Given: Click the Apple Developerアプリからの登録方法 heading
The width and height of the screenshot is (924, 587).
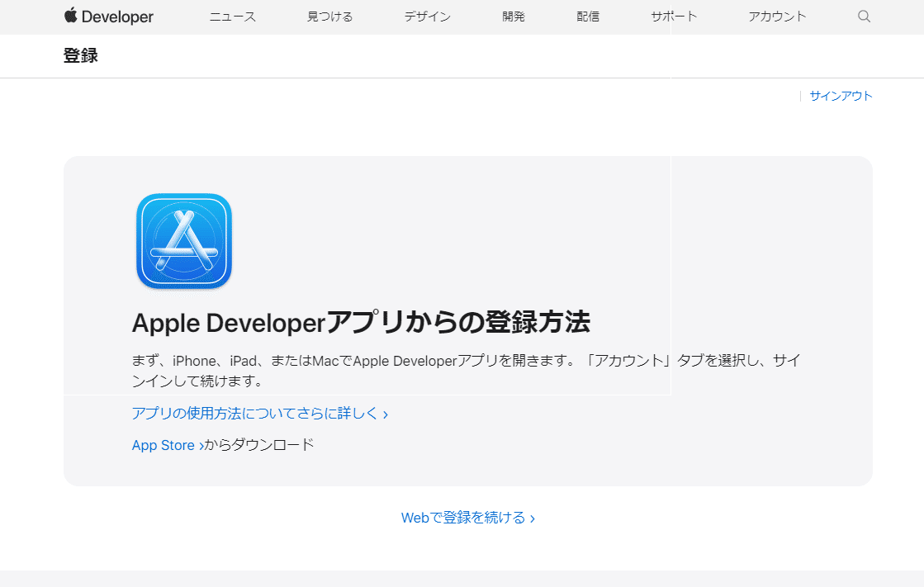Looking at the screenshot, I should (361, 323).
